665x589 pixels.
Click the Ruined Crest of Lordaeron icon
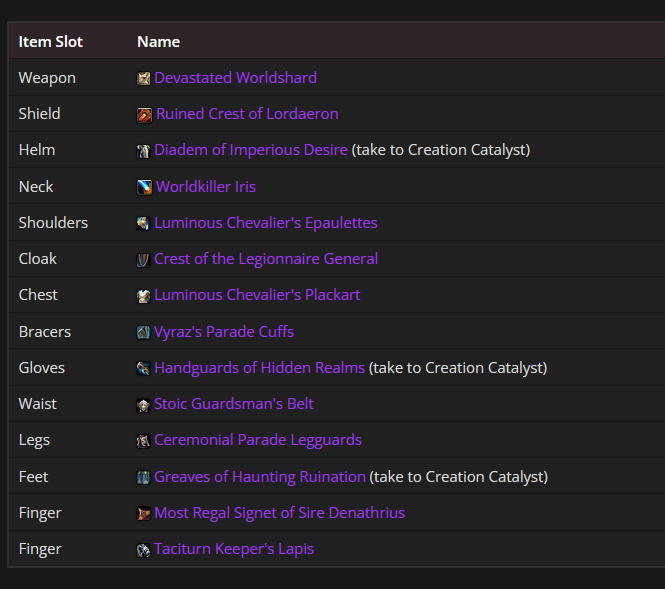144,115
